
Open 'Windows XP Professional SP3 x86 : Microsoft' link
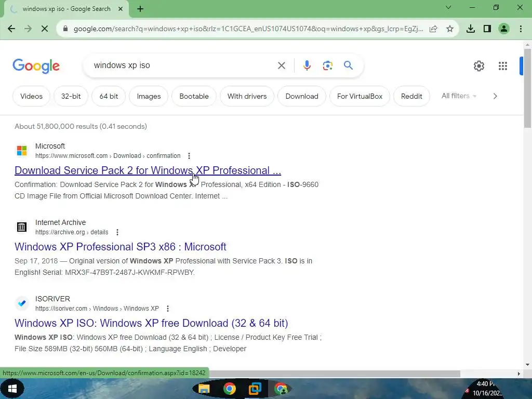[x=120, y=247]
